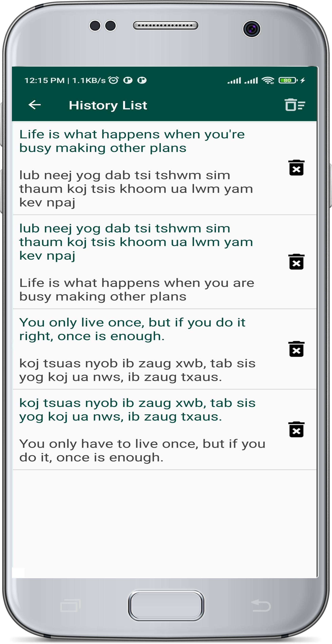Tap the Wi-Fi status icon
Image resolution: width=332 pixels, height=644 pixels.
point(268,80)
